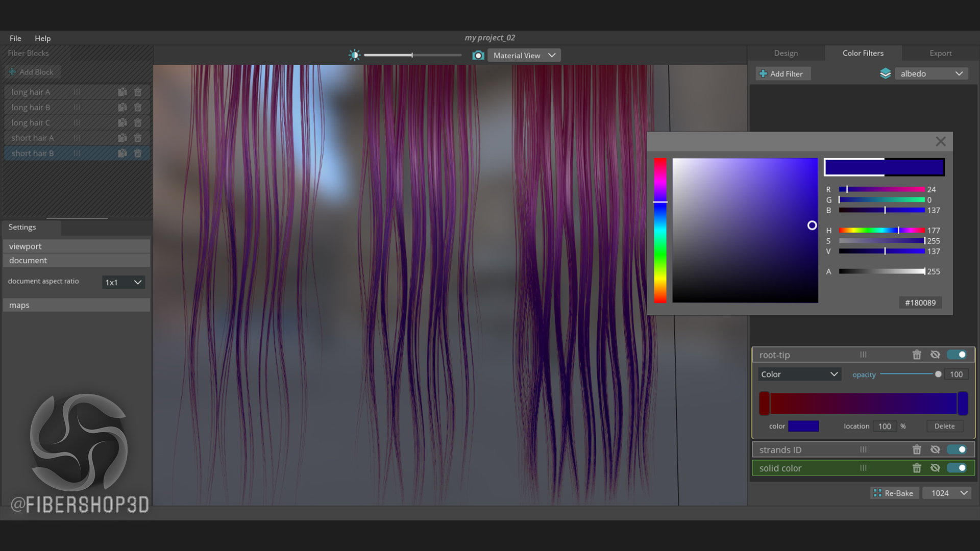Viewport: 980px width, 551px height.
Task: Click the viewport lighting sun icon
Action: (354, 55)
